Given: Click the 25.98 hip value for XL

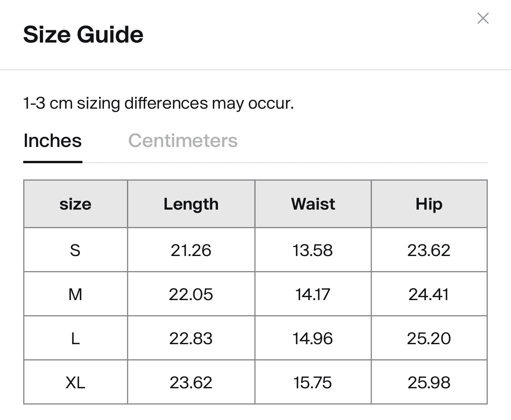Looking at the screenshot, I should [x=429, y=382].
